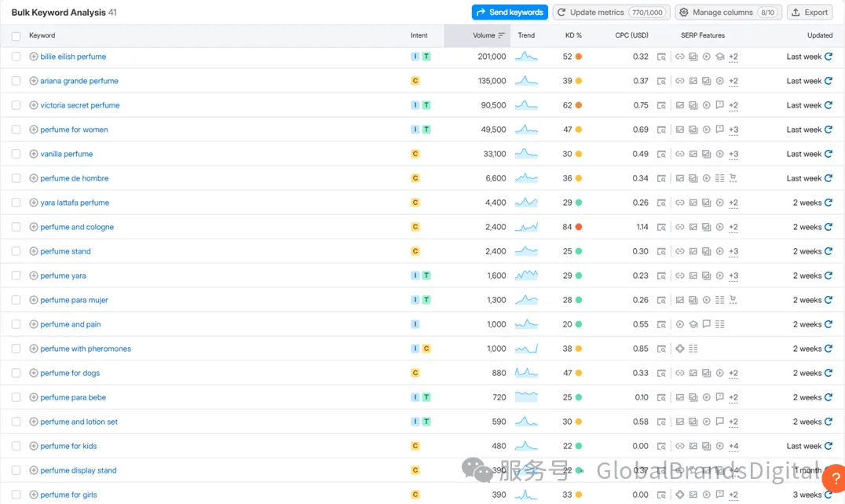Click diamond SERP feature for perfume with pheromones

pyautogui.click(x=680, y=349)
